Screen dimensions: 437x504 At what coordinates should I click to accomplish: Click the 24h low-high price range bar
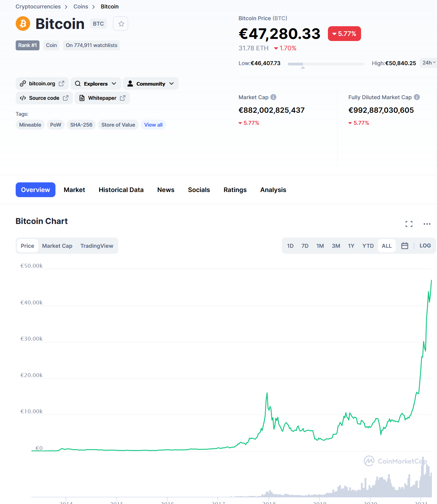[x=326, y=64]
